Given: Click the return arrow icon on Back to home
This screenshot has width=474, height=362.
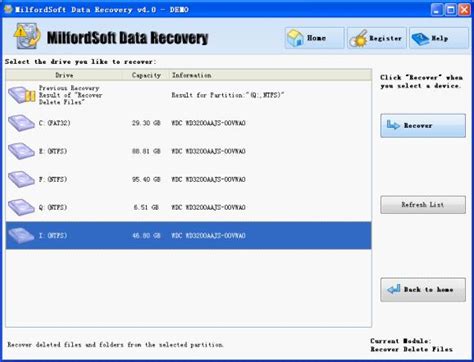Looking at the screenshot, I should click(394, 289).
